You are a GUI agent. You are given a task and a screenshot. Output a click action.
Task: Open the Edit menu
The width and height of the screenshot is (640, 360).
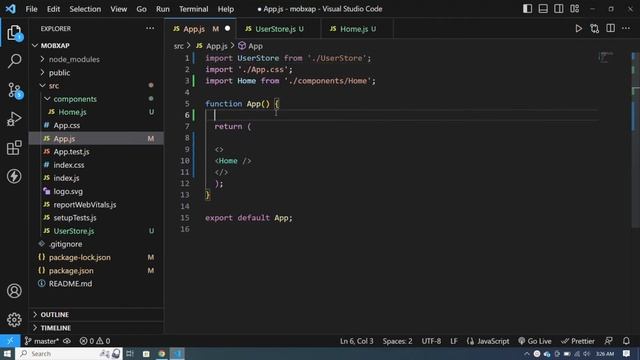(53, 9)
